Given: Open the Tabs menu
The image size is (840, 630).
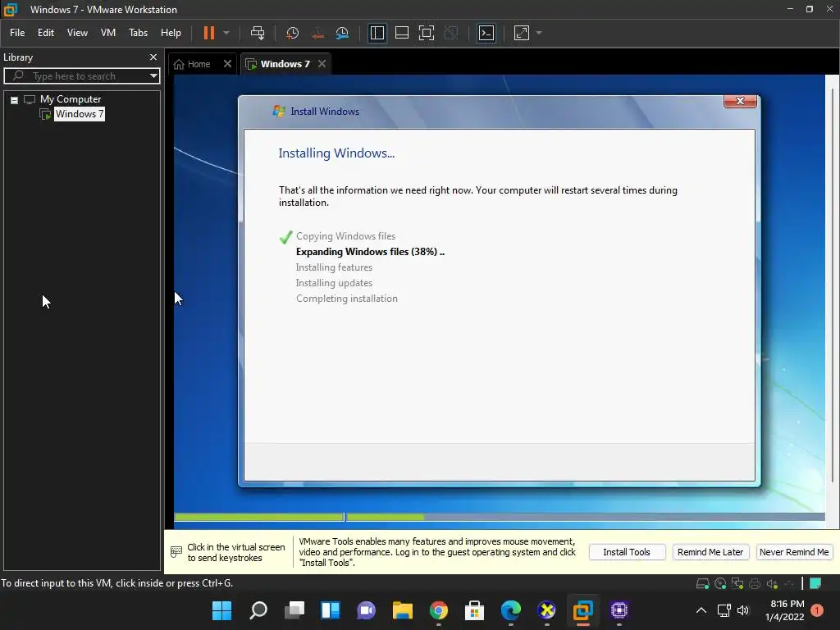Looking at the screenshot, I should (x=138, y=33).
